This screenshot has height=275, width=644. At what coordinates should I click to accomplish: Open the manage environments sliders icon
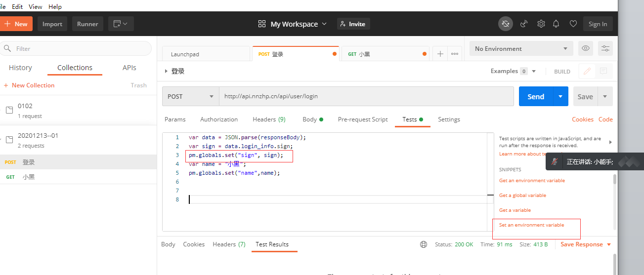pyautogui.click(x=605, y=48)
